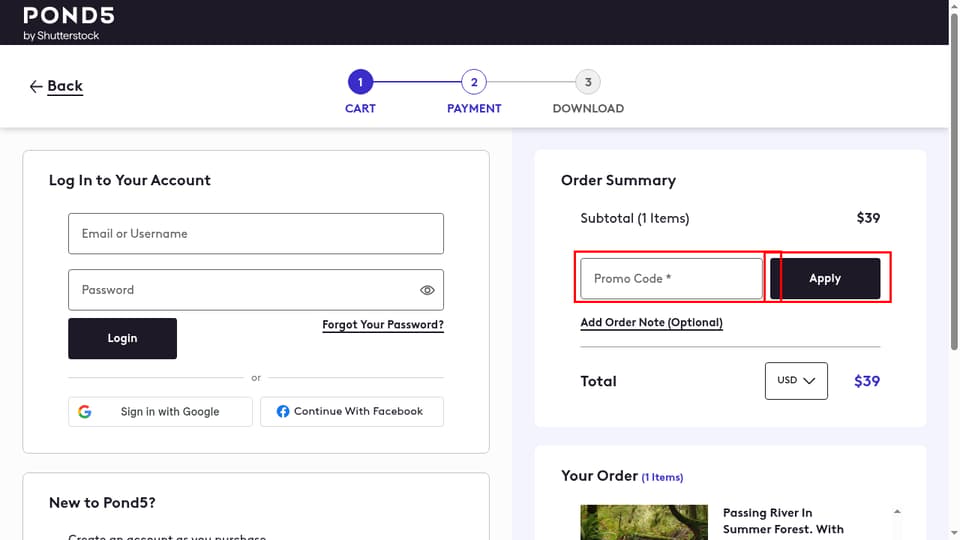Click the CART step label

(x=360, y=108)
